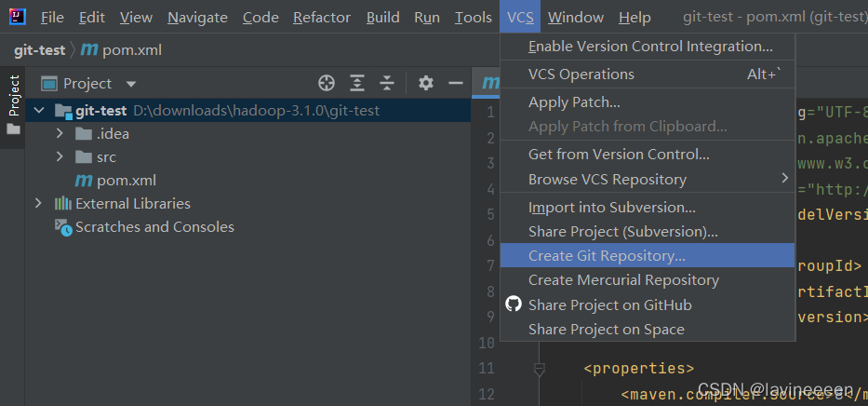Image resolution: width=868 pixels, height=406 pixels.
Task: Collapse the git-test root node
Action: tap(38, 111)
